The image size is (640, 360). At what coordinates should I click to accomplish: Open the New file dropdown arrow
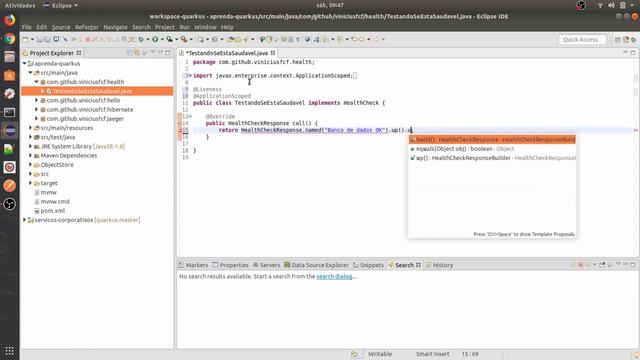32,39
